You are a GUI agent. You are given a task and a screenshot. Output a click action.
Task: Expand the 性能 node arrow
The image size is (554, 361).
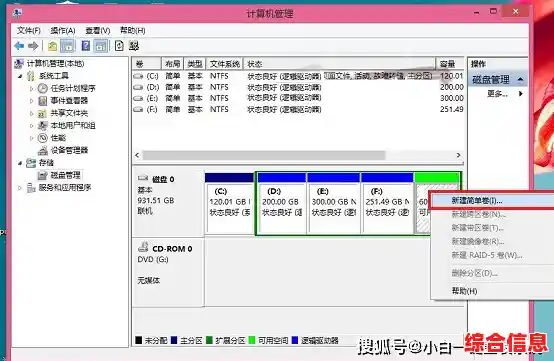pyautogui.click(x=31, y=138)
